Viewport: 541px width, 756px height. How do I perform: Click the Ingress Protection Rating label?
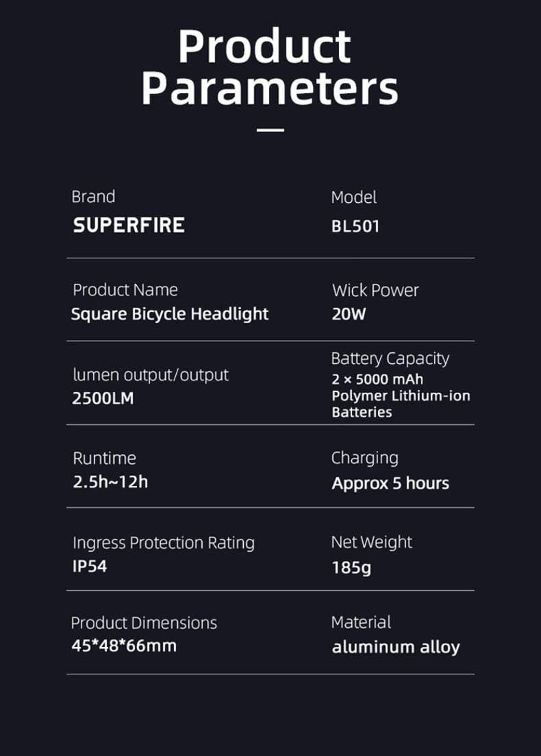pos(164,543)
